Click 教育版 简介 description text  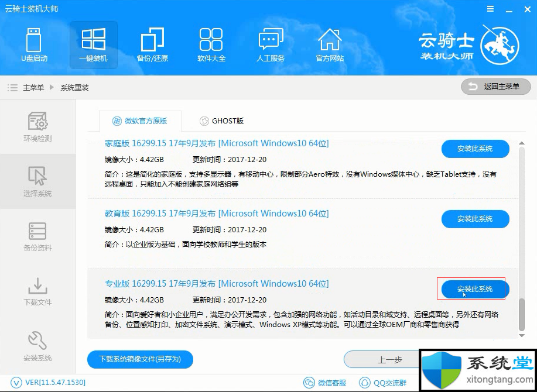point(185,245)
